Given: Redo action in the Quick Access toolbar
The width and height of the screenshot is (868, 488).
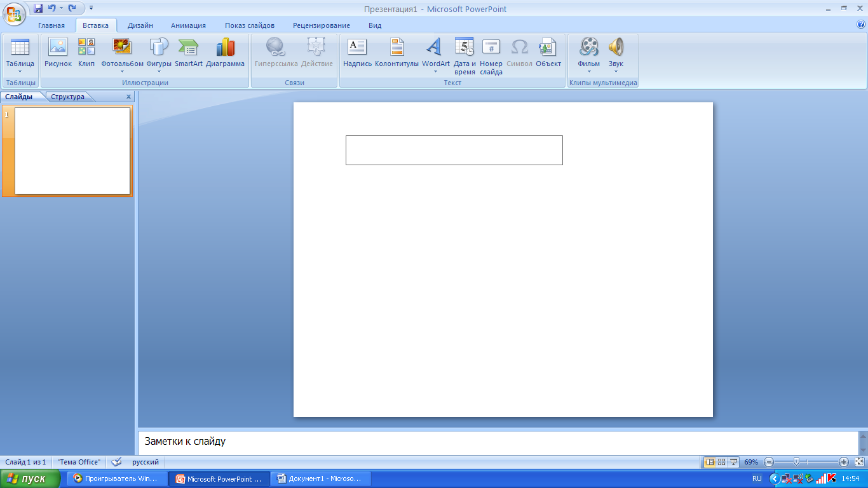Looking at the screenshot, I should coord(72,8).
